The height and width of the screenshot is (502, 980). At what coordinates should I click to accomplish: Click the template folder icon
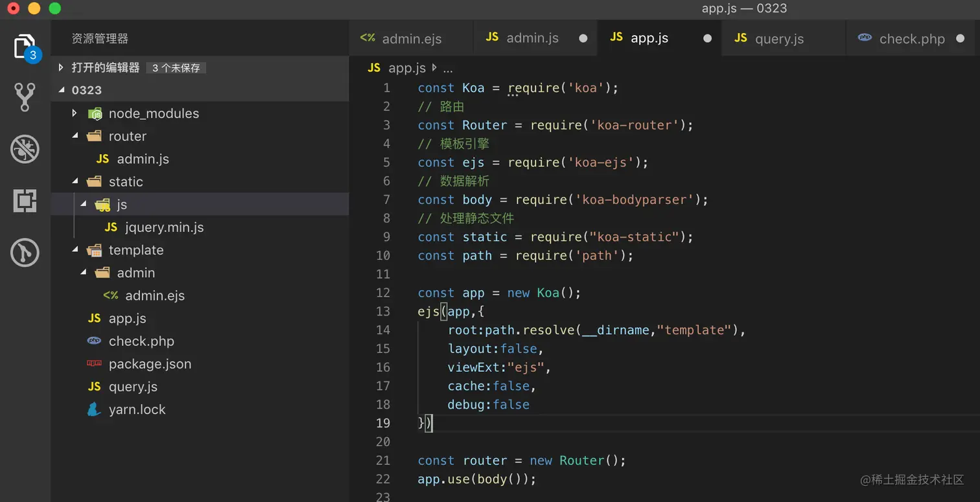tap(95, 250)
